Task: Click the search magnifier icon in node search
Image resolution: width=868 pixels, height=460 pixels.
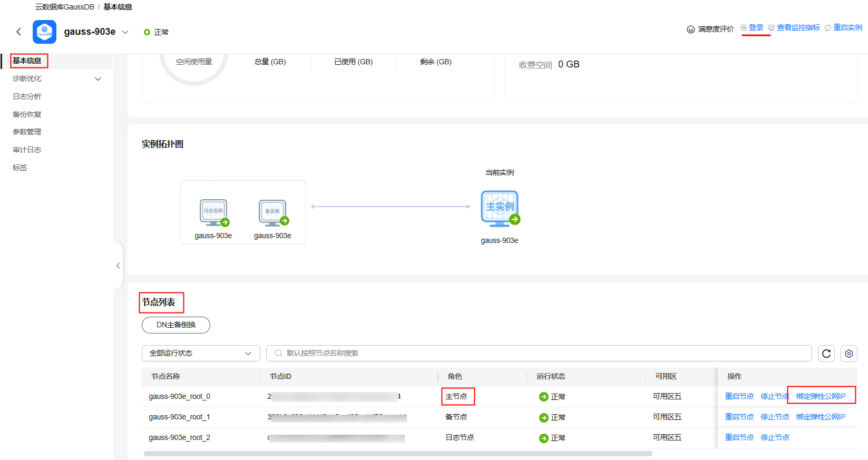Action: point(278,353)
